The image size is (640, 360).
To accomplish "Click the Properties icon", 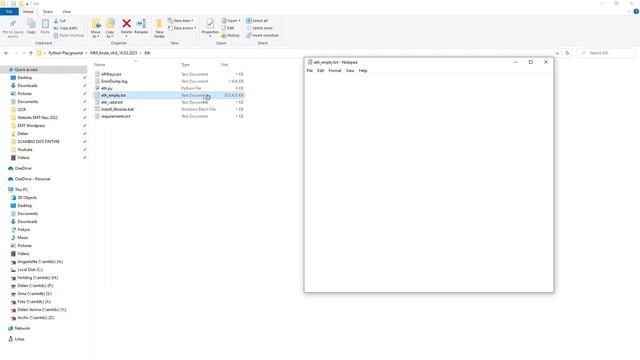I will (x=210, y=24).
